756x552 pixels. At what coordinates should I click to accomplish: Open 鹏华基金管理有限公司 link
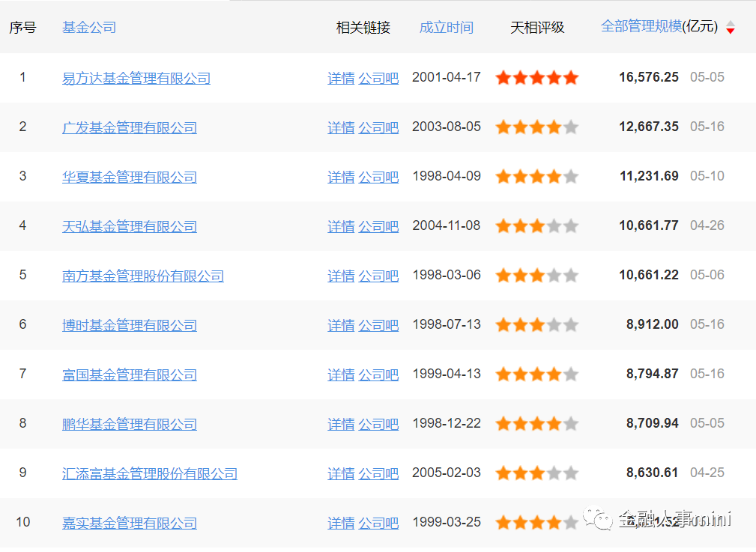130,424
